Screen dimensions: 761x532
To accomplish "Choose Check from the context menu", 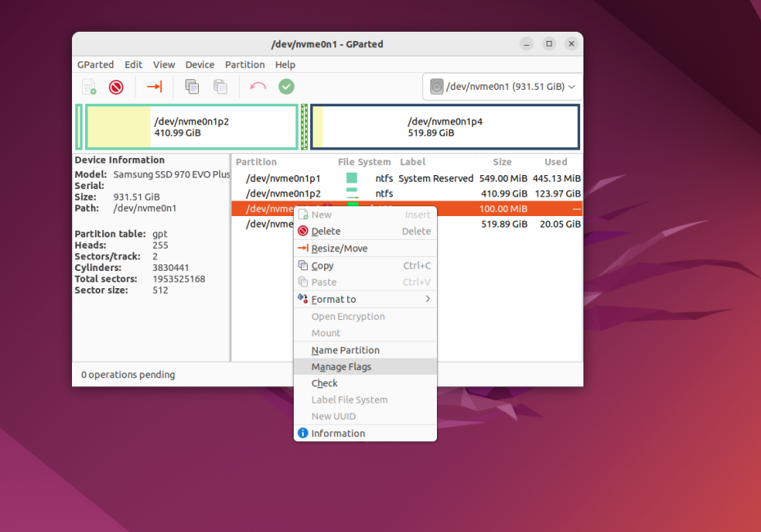I will pos(365,384).
